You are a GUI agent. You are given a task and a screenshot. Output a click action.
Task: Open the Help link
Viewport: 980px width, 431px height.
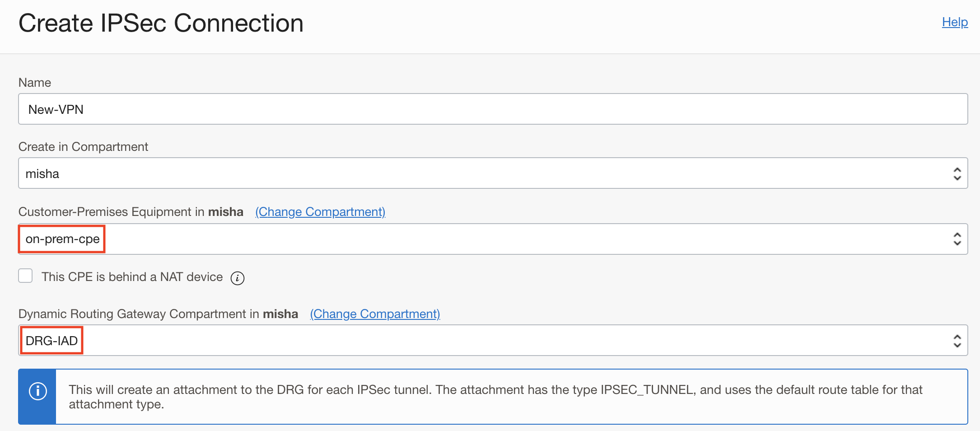(x=954, y=22)
